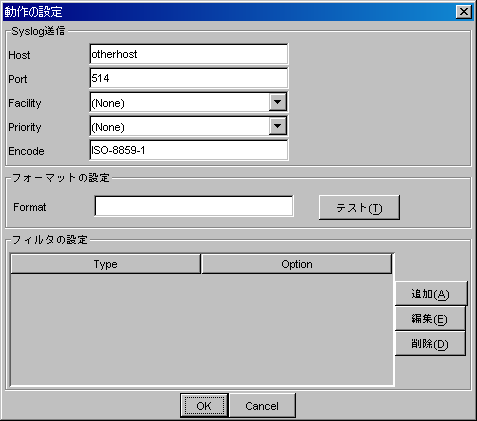Click the empty Format text field

click(x=194, y=206)
